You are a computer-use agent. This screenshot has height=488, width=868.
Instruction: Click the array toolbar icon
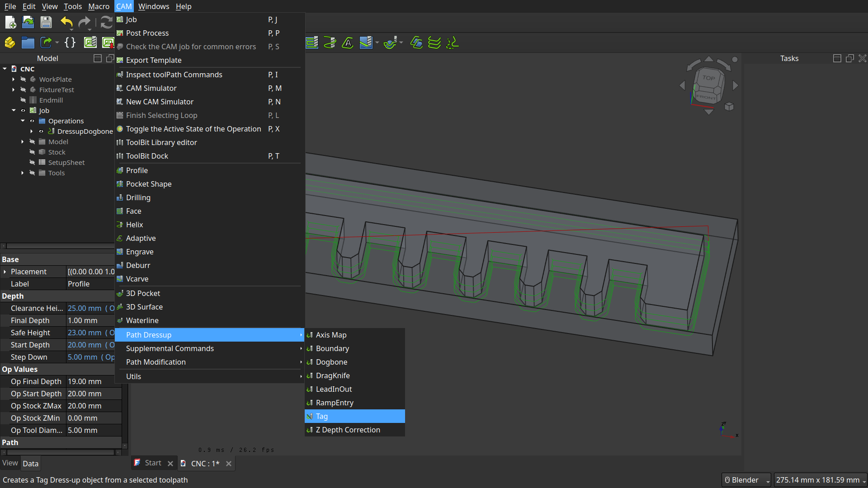pyautogui.click(x=434, y=43)
